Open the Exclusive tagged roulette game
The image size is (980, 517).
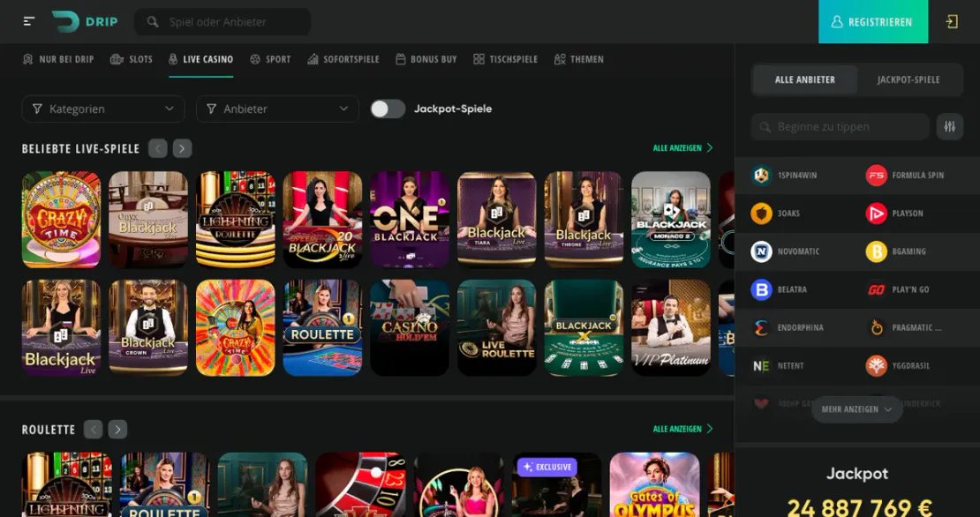click(x=557, y=484)
